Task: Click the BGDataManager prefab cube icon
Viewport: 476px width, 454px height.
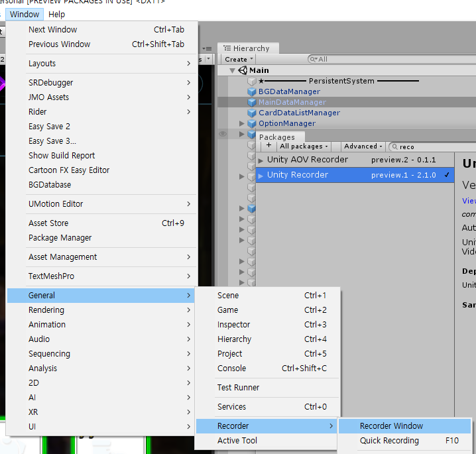Action: coord(252,91)
